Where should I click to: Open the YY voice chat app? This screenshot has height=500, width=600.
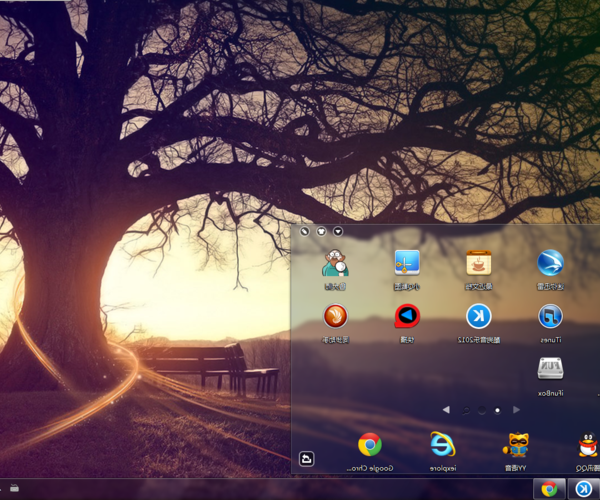point(516,445)
